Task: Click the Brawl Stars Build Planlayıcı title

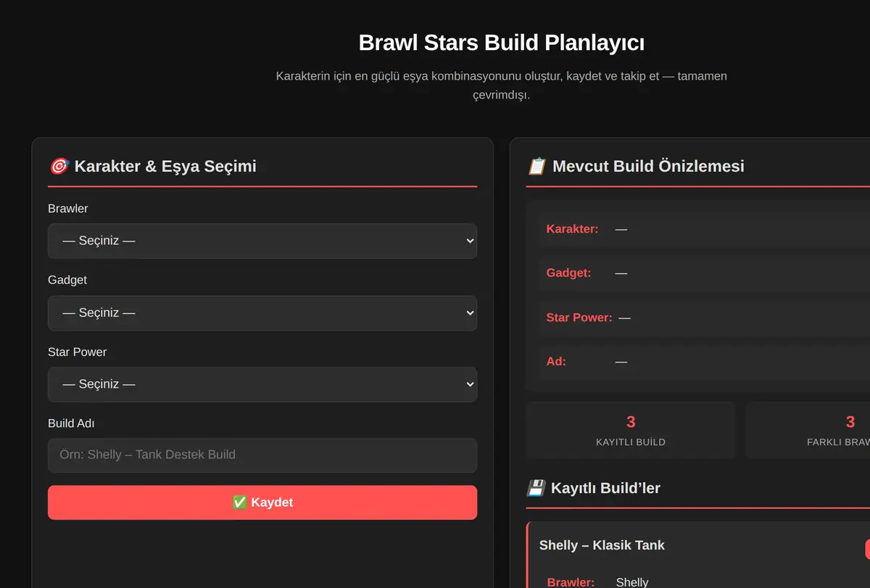Action: (x=502, y=43)
